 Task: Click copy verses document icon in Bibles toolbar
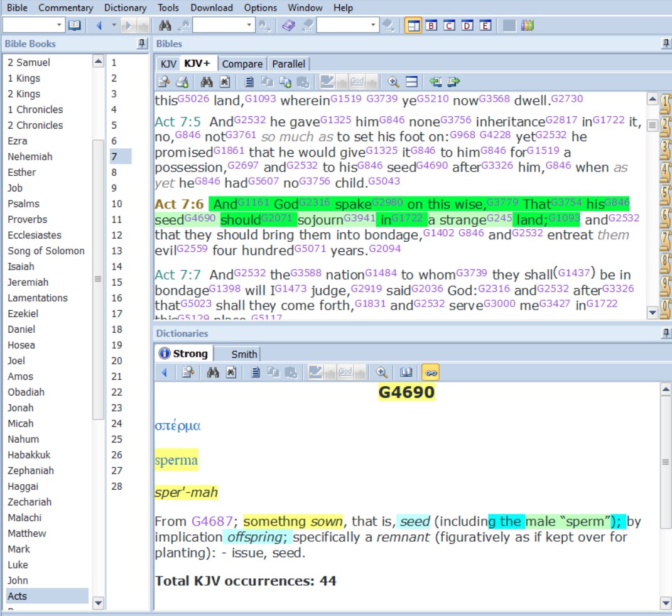pos(249,82)
